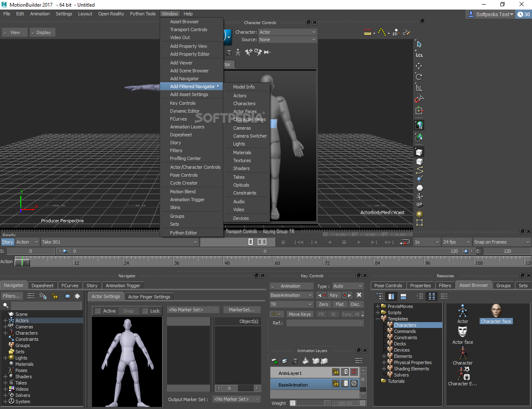Click the Navigator back arrow icon
Screen dimensions: 532x409
click(67, 296)
